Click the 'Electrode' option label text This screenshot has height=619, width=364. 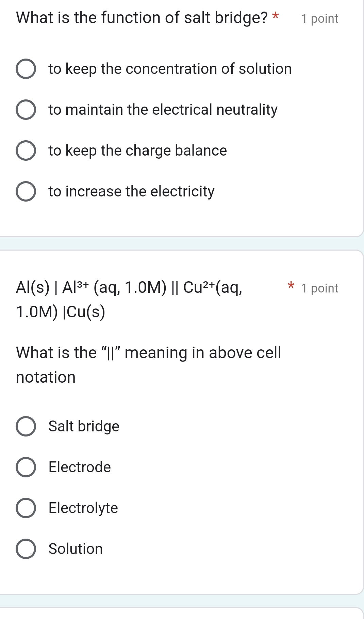(80, 467)
